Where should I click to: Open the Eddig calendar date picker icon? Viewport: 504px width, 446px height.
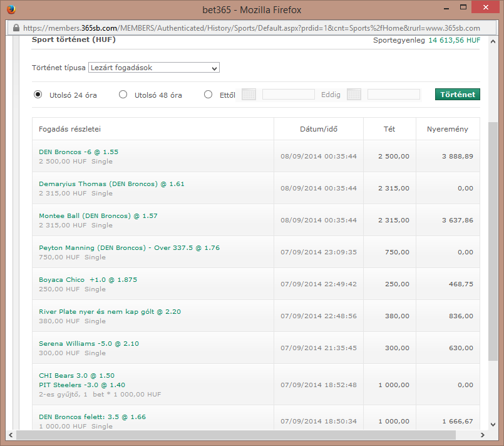(354, 95)
